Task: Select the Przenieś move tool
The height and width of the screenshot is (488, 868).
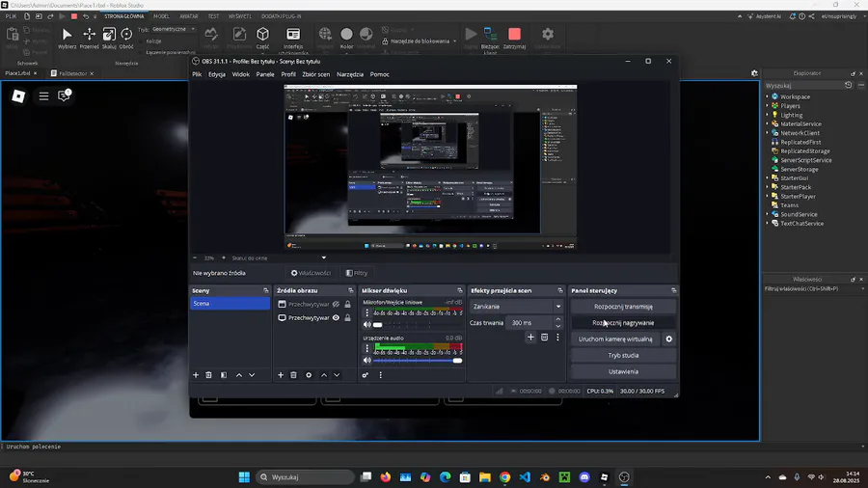Action: 89,38
